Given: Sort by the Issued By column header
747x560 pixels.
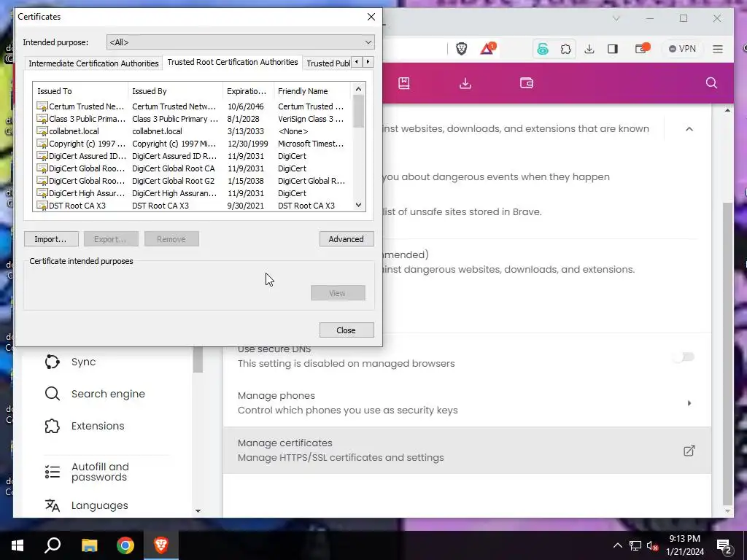Looking at the screenshot, I should tap(175, 91).
